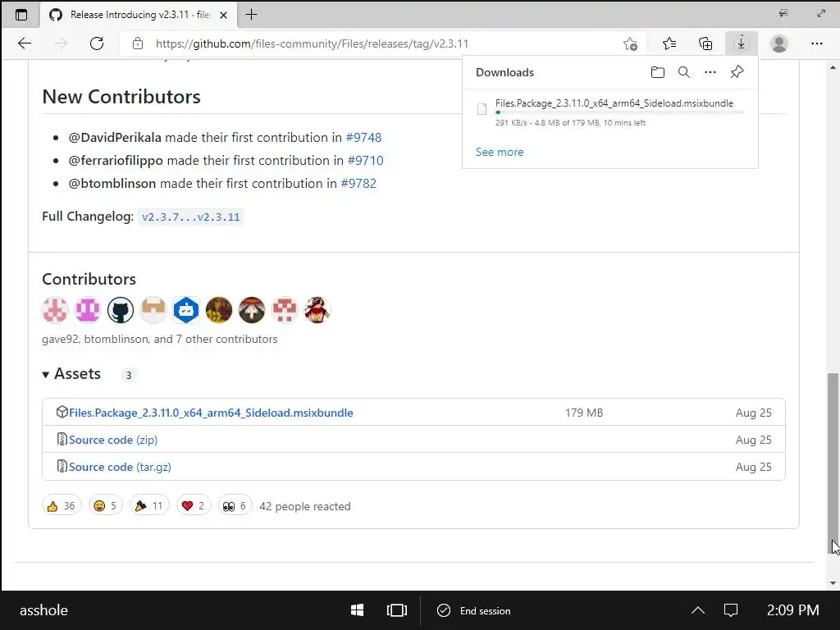The height and width of the screenshot is (630, 840).
Task: Toggle thumbs up reaction 36
Action: [x=61, y=505]
